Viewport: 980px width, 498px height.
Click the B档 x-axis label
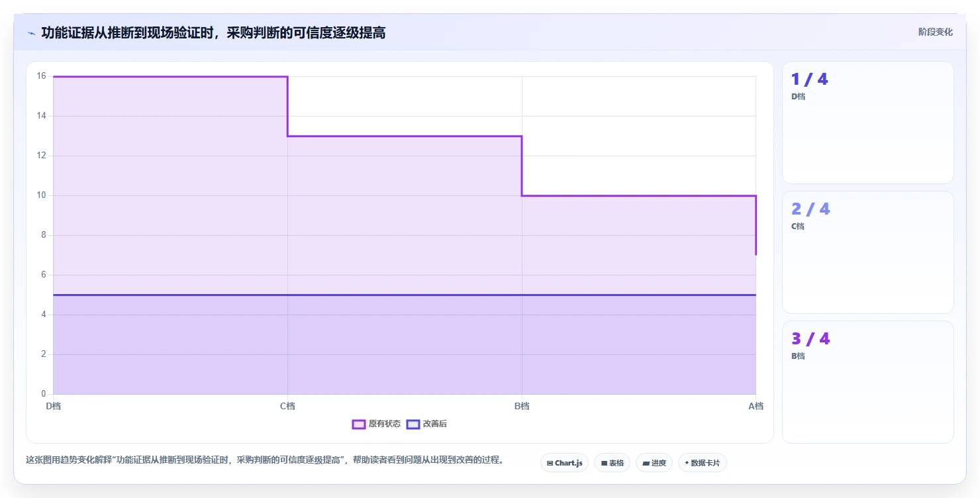click(522, 406)
